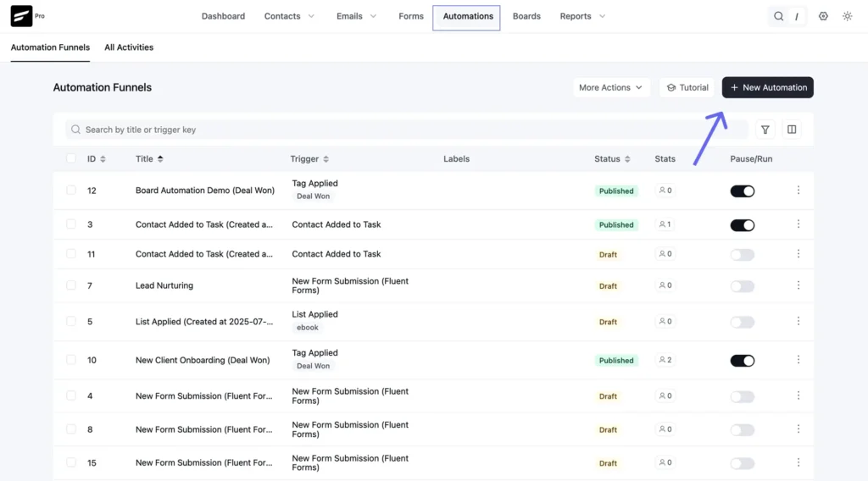Enable the Lead Nurturing automation switch

point(743,286)
